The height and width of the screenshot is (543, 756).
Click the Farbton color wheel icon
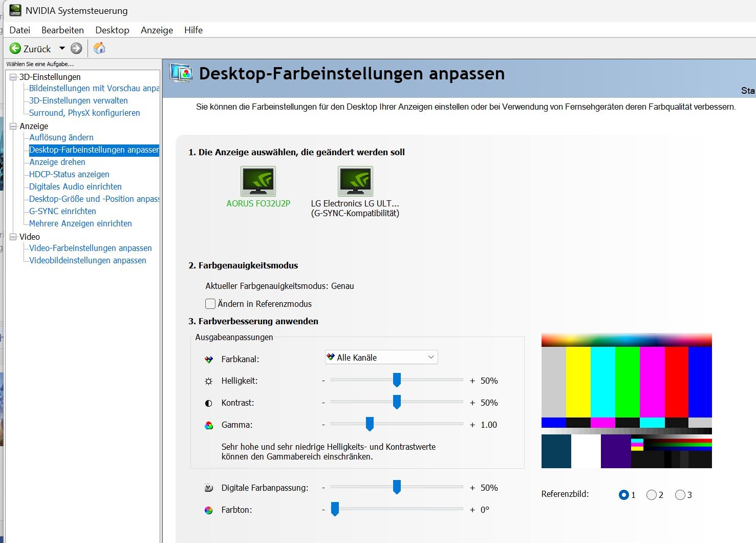coord(208,510)
